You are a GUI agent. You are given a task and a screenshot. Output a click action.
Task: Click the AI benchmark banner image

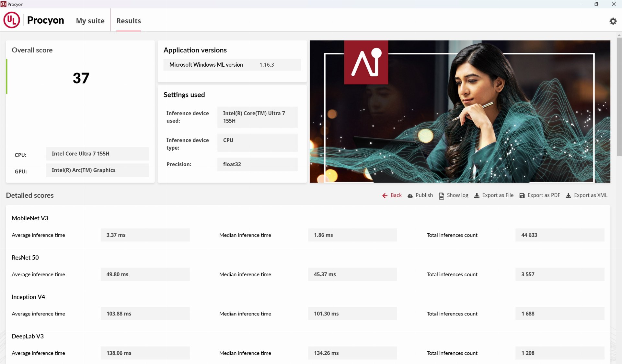tap(460, 112)
